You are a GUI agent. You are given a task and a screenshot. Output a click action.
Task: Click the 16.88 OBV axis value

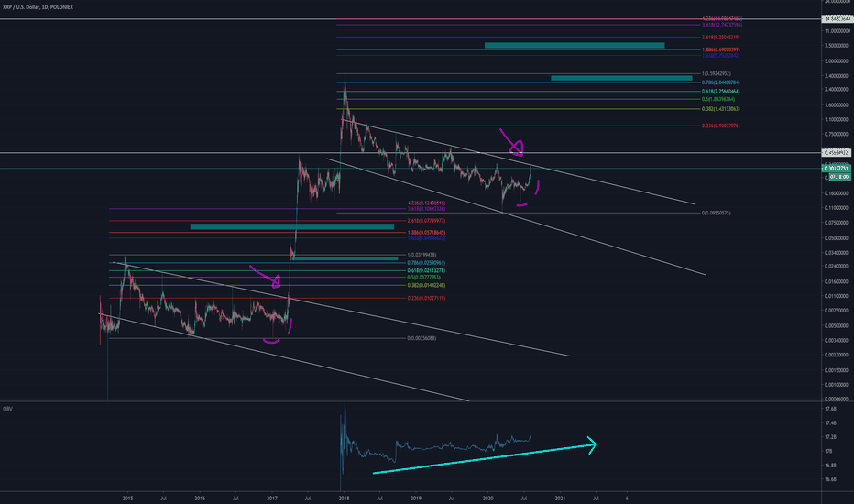pos(830,466)
